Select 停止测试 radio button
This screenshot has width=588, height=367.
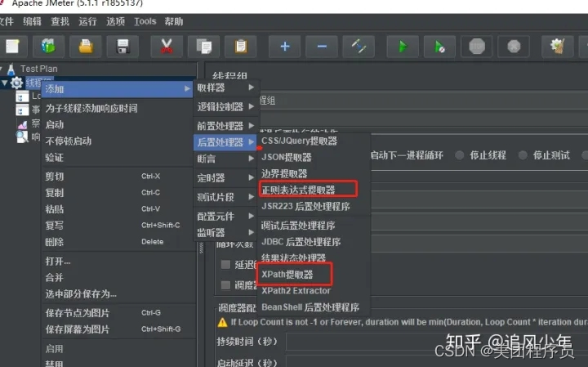[523, 155]
